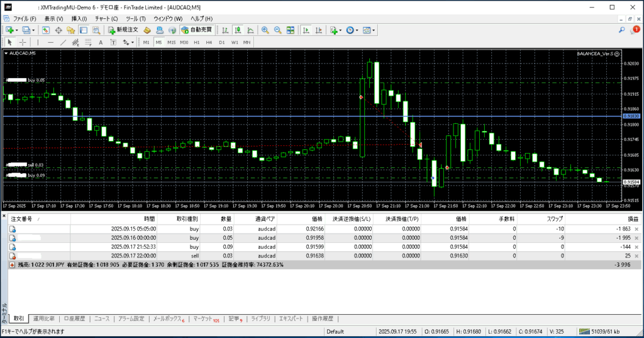Tile chart windows icon

click(291, 30)
